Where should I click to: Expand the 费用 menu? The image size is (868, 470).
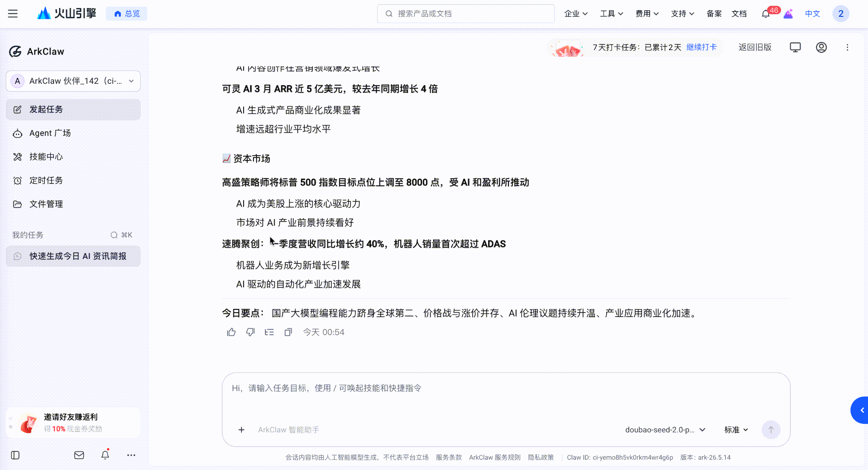tap(647, 14)
